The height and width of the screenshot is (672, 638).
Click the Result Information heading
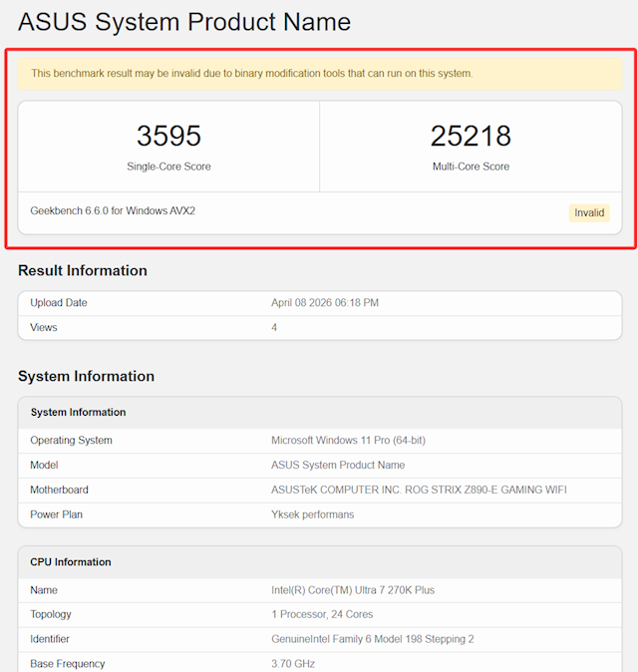pos(83,271)
